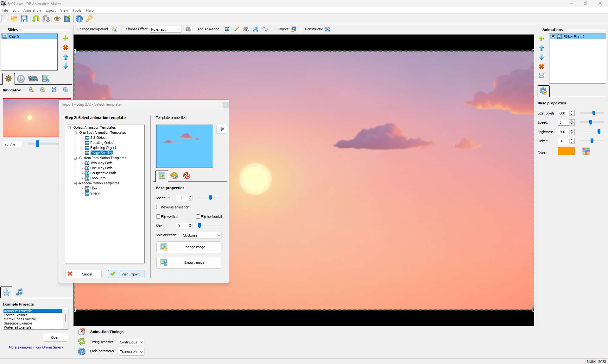Open the Choose Effect dropdown

click(x=166, y=29)
